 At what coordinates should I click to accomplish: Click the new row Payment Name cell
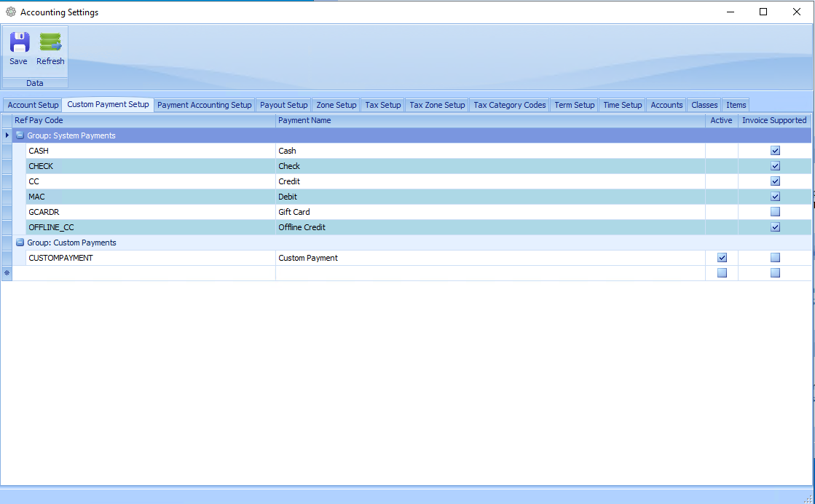point(490,273)
